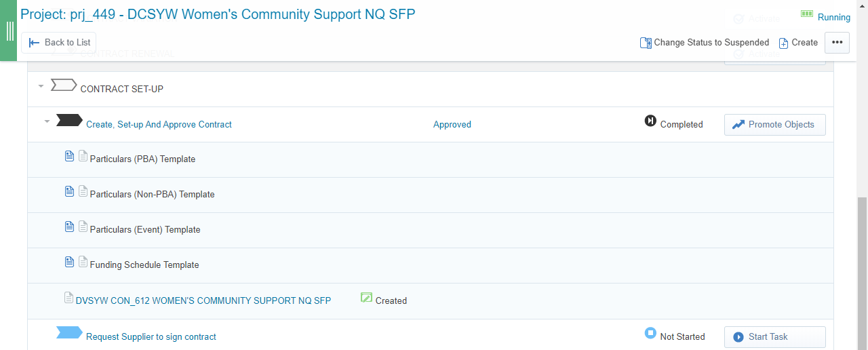Click the Completed status icon
Viewport: 868px width, 350px height.
tap(650, 121)
